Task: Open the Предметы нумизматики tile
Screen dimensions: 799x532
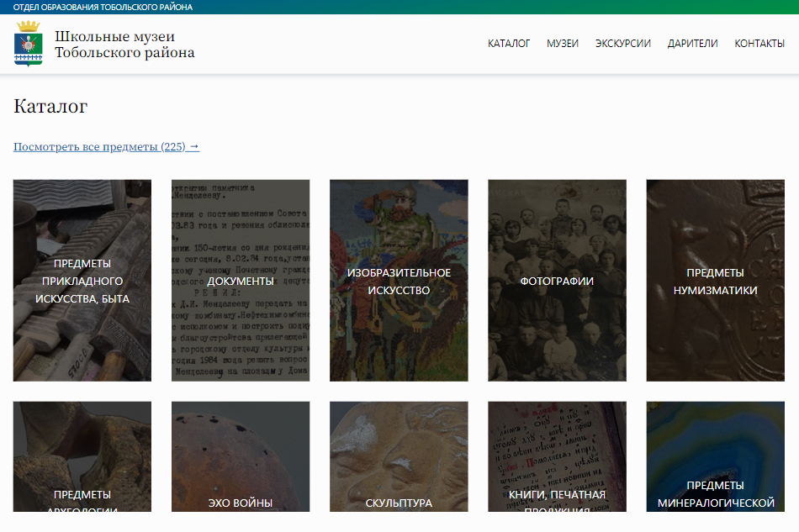Action: click(715, 281)
